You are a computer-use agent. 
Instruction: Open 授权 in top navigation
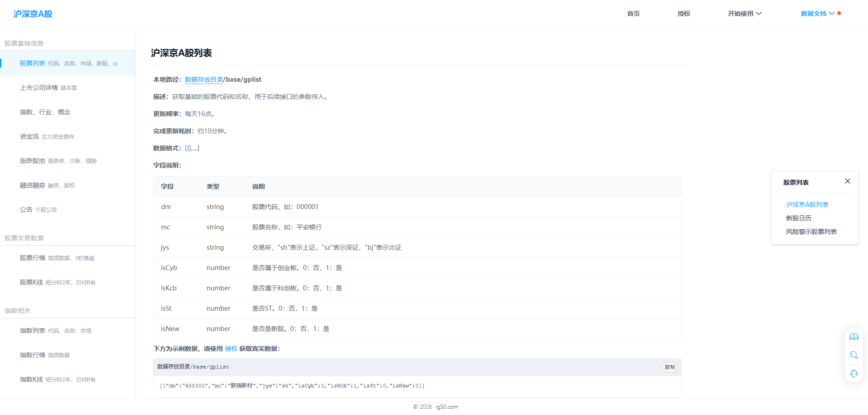tap(684, 14)
